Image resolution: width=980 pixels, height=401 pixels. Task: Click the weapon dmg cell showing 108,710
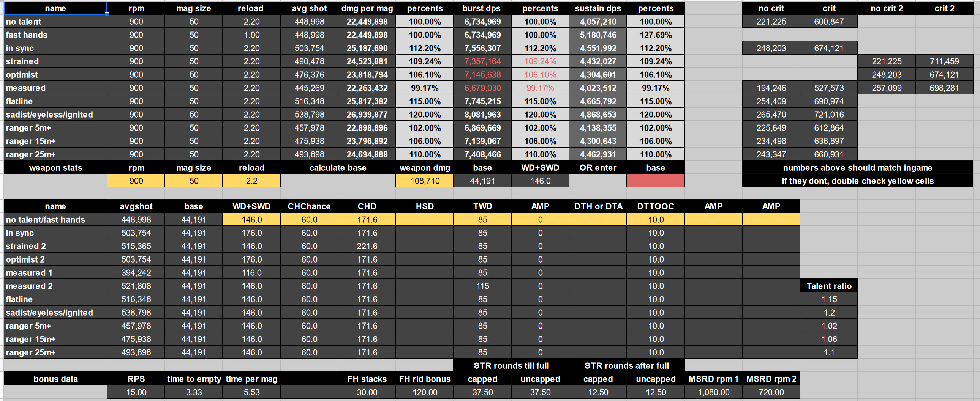(x=425, y=181)
